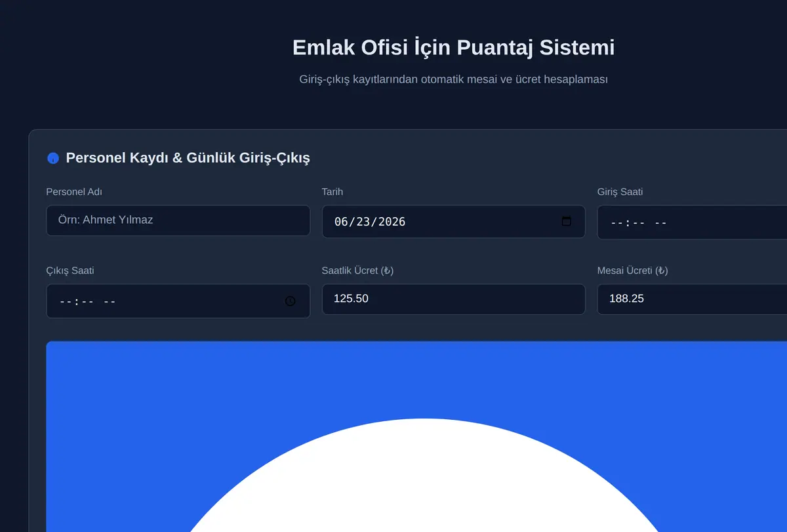Viewport: 787px width, 532px height.
Task: Select the Saatlik Ücret field with 125.50
Action: (x=453, y=299)
